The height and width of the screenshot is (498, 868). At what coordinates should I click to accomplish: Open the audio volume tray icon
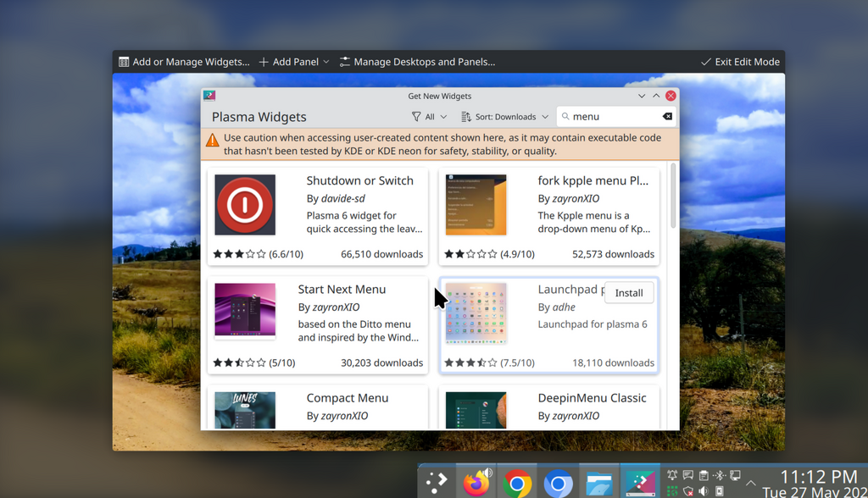point(704,491)
